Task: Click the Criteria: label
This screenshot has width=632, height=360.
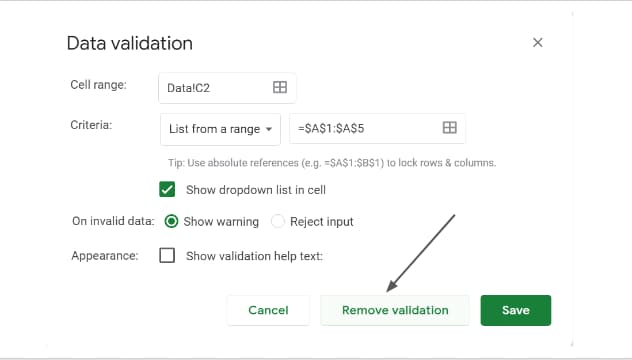Action: 91,125
